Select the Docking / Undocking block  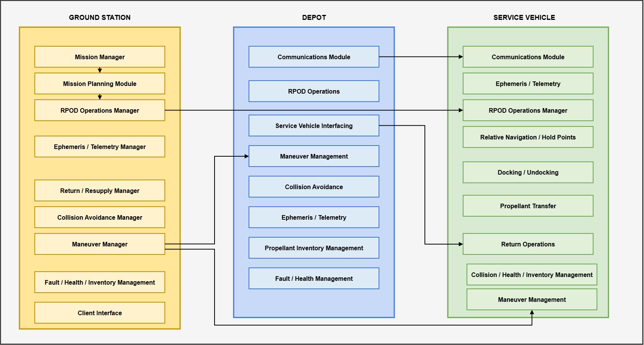[x=528, y=172]
